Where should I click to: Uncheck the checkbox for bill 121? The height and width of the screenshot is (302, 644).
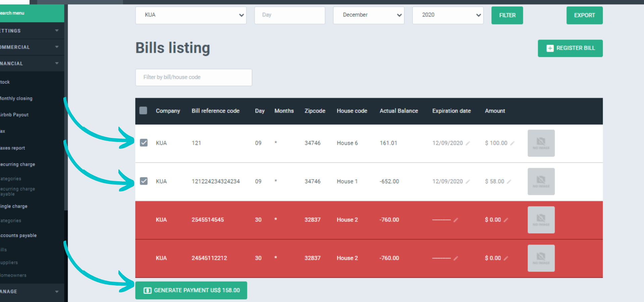coord(144,143)
